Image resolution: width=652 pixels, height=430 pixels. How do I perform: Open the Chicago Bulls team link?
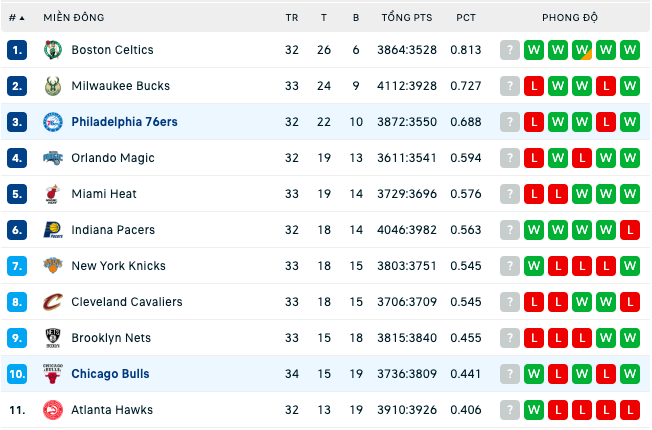(x=110, y=374)
